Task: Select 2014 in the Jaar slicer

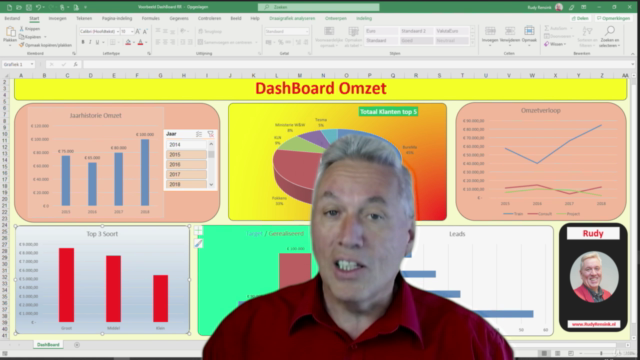Action: click(x=186, y=144)
